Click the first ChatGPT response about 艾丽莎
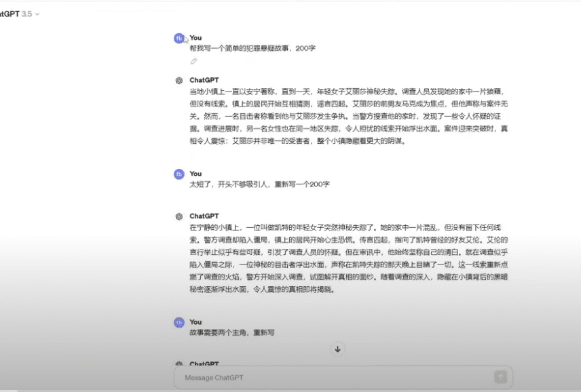Image resolution: width=581 pixels, height=392 pixels. [348, 117]
